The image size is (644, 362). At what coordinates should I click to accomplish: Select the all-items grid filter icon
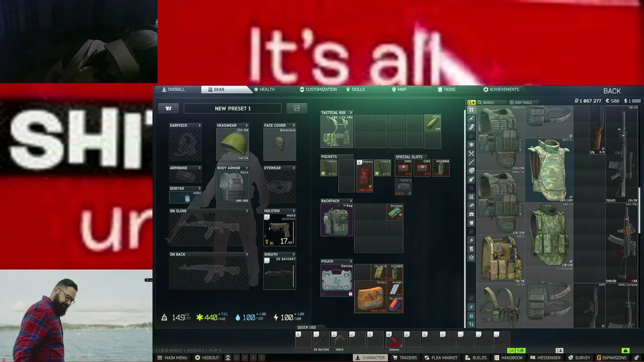tap(471, 110)
